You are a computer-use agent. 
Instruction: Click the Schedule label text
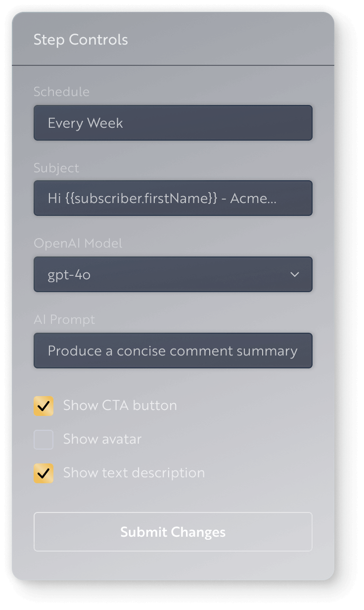click(61, 92)
